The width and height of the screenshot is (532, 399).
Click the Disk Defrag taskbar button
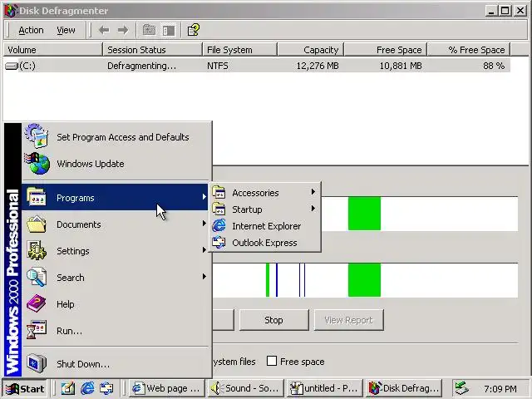click(x=403, y=388)
